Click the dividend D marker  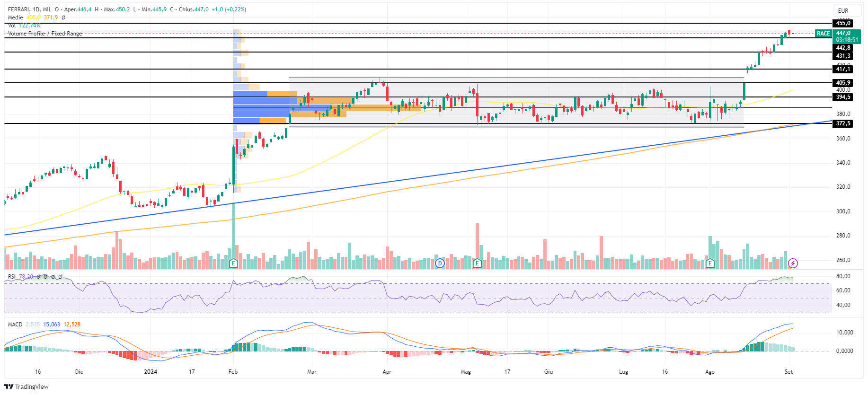click(440, 263)
